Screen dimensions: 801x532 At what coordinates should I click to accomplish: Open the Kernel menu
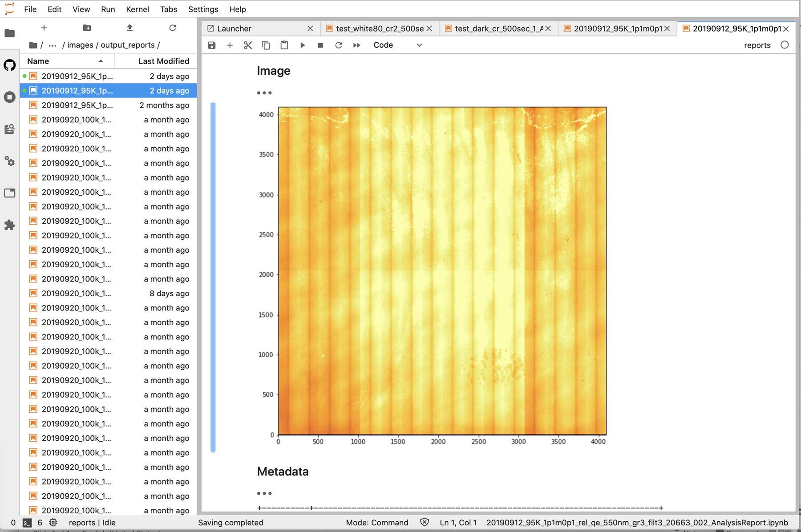tap(137, 9)
